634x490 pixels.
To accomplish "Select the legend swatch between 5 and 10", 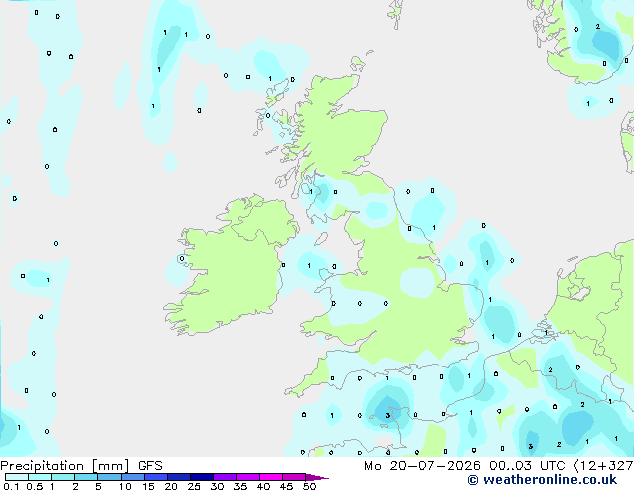I will 109,477.
